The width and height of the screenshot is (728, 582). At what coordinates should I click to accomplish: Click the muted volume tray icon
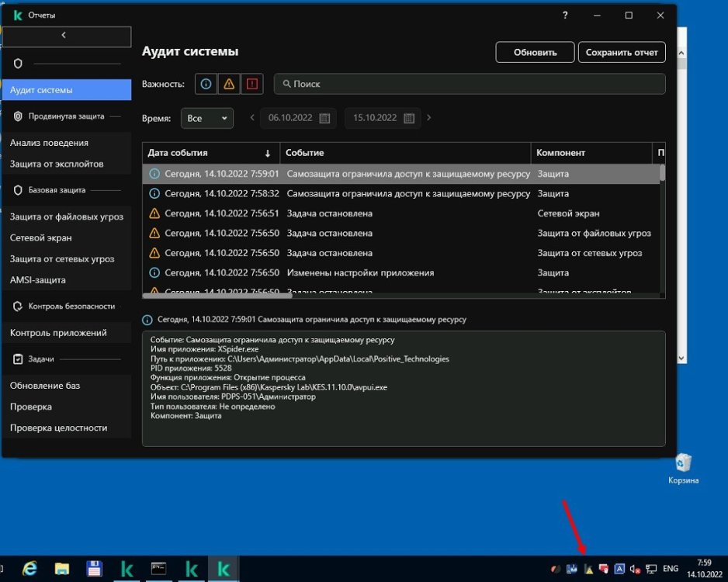635,569
